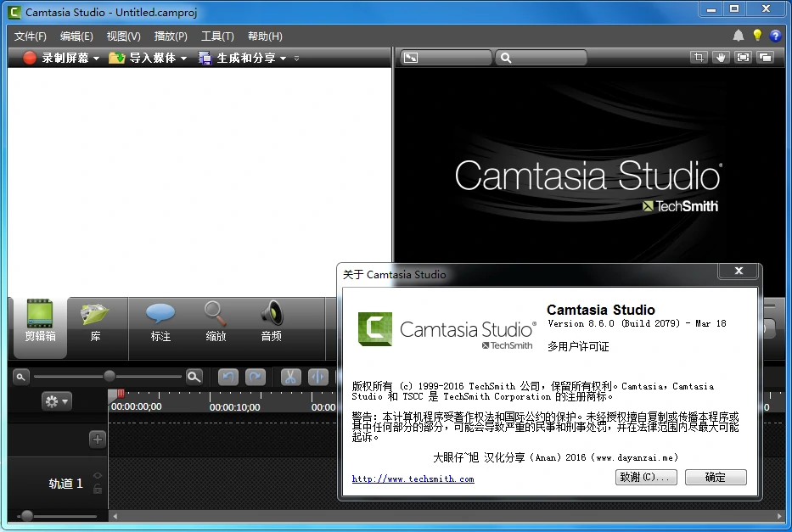Image resolution: width=792 pixels, height=532 pixels.
Task: Toggle full screen preview mode
Action: coord(744,58)
